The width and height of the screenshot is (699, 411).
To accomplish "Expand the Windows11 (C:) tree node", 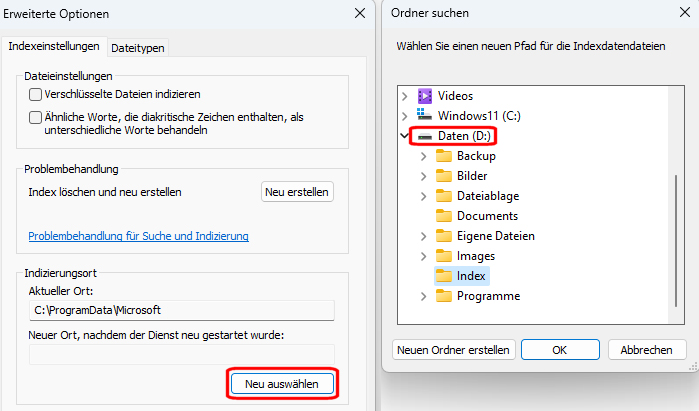I will (404, 116).
